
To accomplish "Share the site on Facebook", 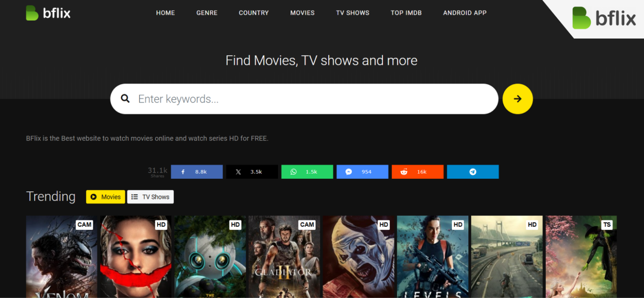I will tap(197, 172).
